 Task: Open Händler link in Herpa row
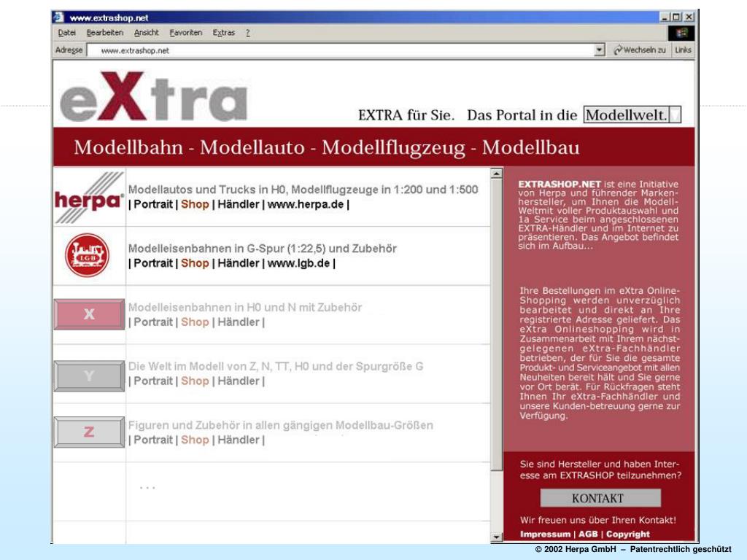coord(239,204)
